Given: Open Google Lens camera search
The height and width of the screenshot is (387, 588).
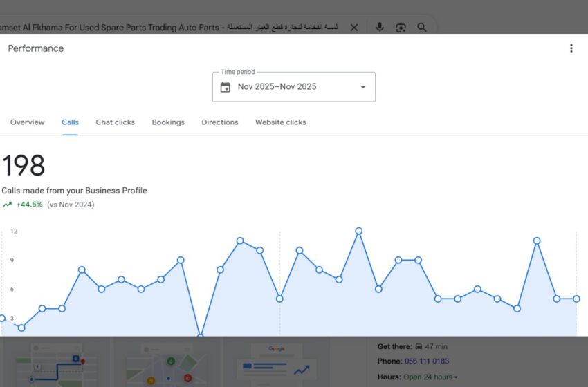Looking at the screenshot, I should [401, 28].
